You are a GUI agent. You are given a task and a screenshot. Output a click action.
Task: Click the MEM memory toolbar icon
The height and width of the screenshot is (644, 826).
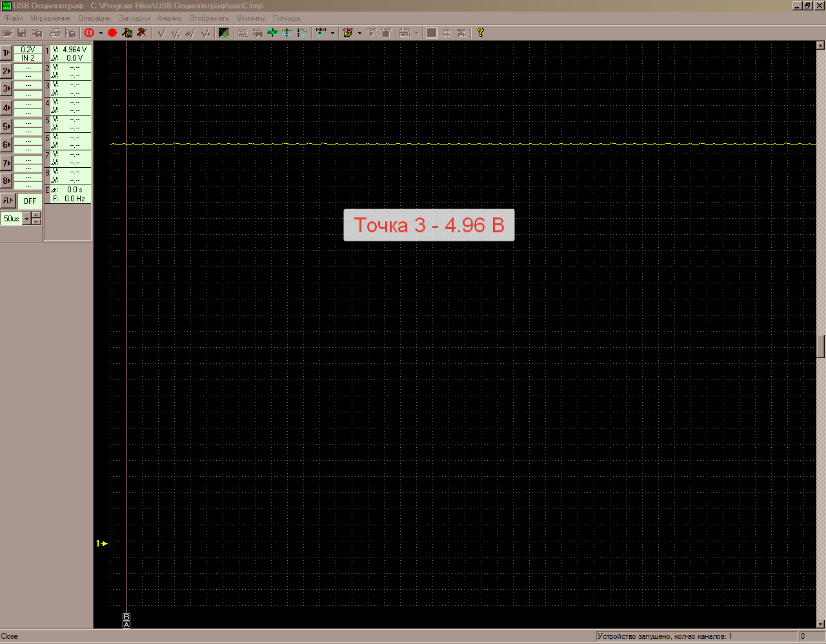coord(321,32)
